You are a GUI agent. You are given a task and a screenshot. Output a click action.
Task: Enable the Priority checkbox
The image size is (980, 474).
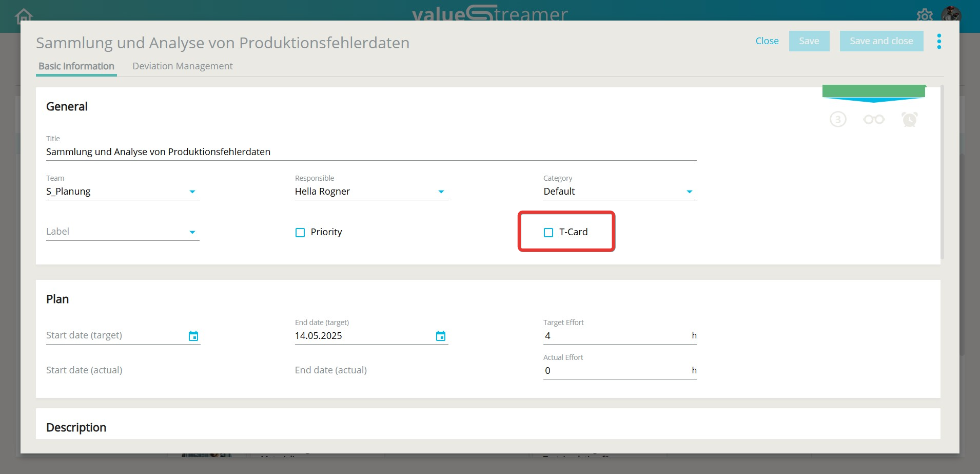(x=300, y=233)
